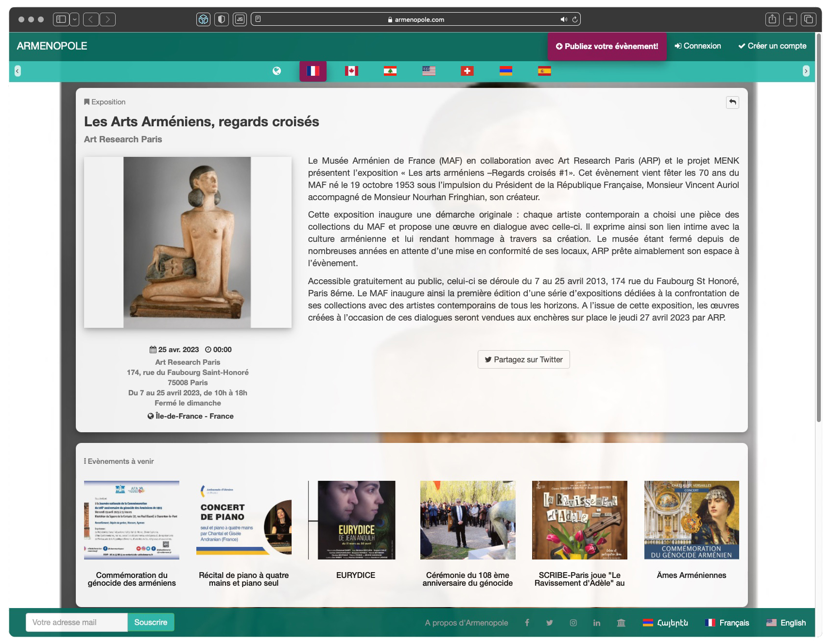Click the armenopole.com address bar
This screenshot has height=644, width=831.
click(416, 19)
